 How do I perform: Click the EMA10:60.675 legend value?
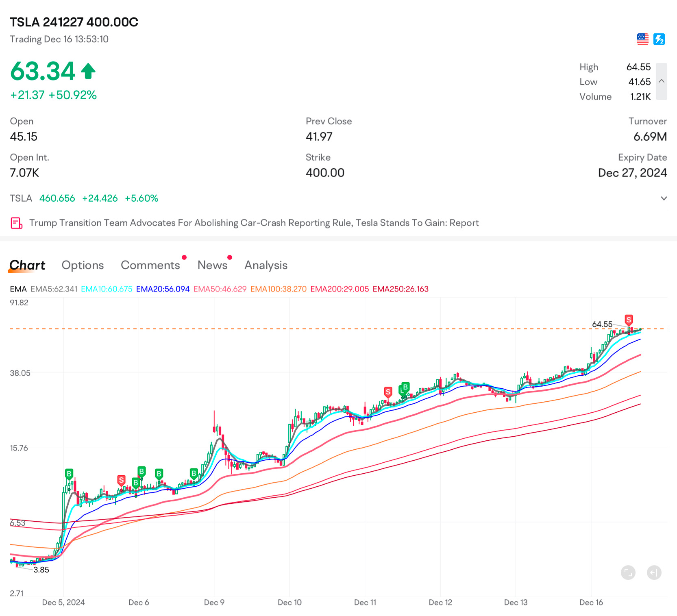point(107,289)
